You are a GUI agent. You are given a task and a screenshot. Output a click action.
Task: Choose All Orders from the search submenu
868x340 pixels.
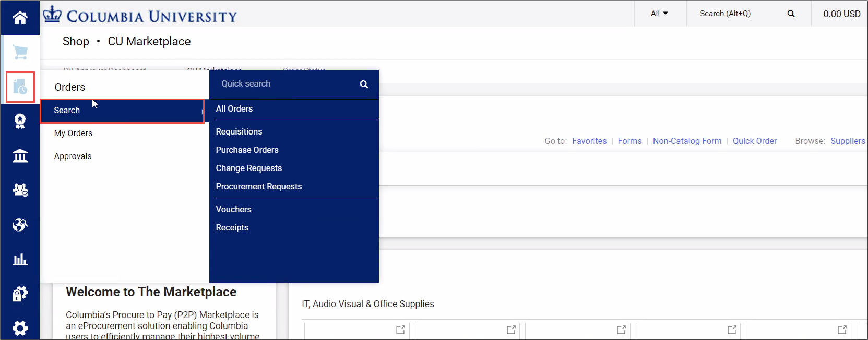pyautogui.click(x=234, y=108)
